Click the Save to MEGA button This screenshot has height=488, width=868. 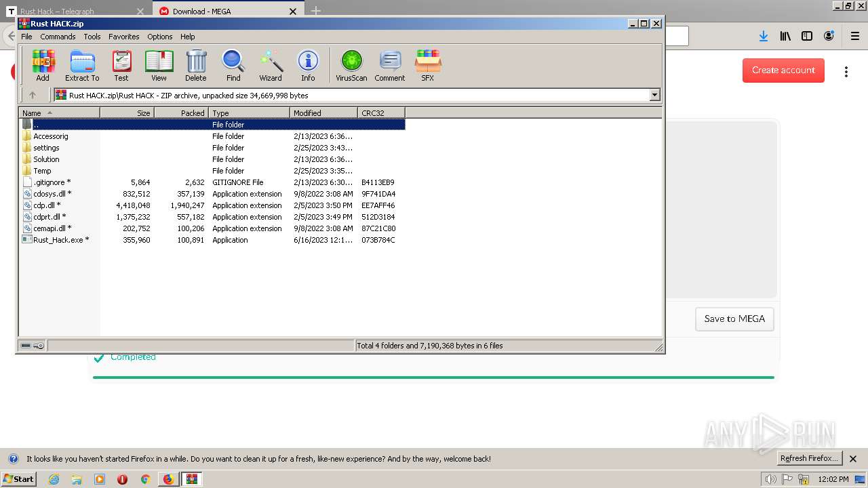coord(734,319)
